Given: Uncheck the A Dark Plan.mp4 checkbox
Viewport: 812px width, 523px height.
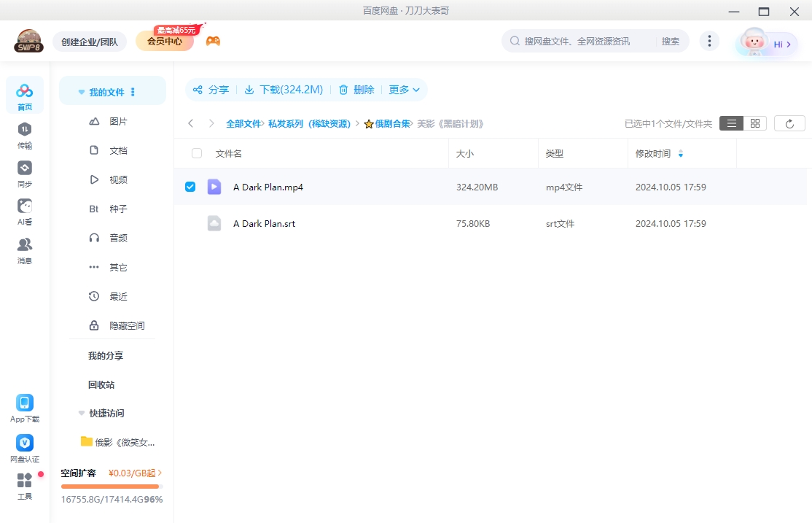Looking at the screenshot, I should click(x=190, y=187).
